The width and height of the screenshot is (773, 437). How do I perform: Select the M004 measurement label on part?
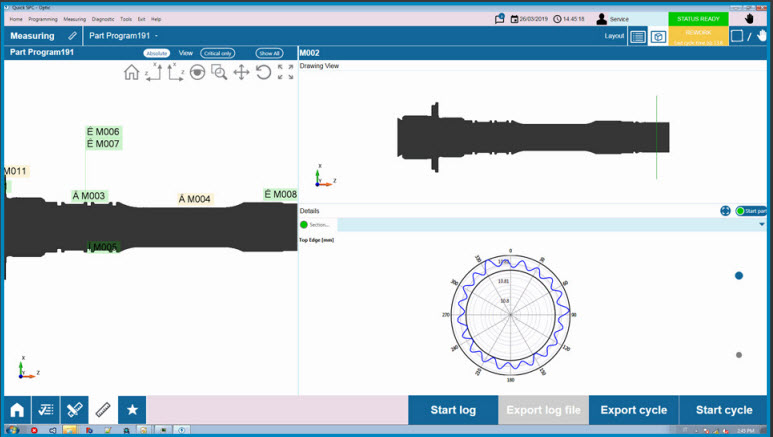tap(195, 199)
